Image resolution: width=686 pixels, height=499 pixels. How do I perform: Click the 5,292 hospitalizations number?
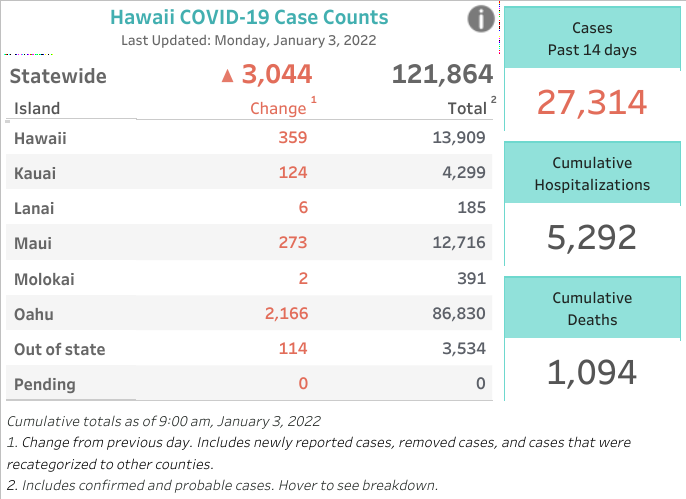592,237
